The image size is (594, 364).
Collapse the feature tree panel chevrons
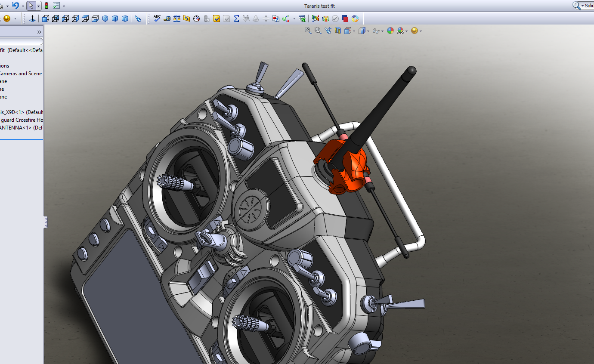pos(39,32)
